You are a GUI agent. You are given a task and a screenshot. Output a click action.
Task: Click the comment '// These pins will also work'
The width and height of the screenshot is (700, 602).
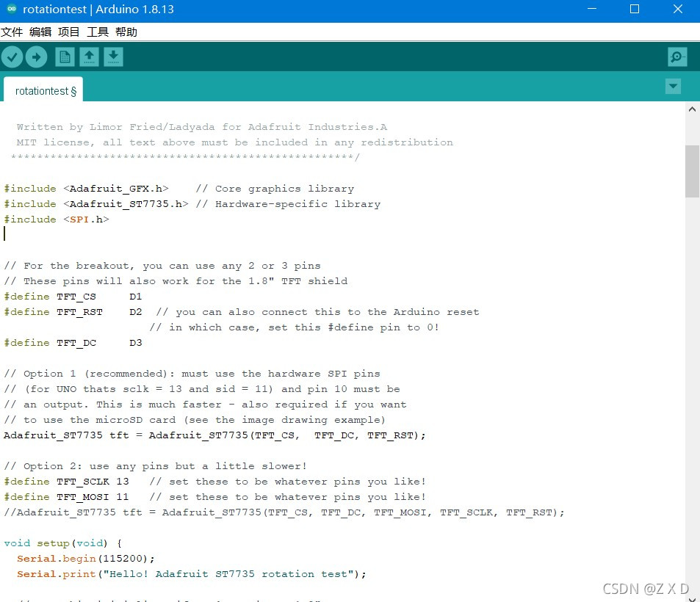point(176,281)
